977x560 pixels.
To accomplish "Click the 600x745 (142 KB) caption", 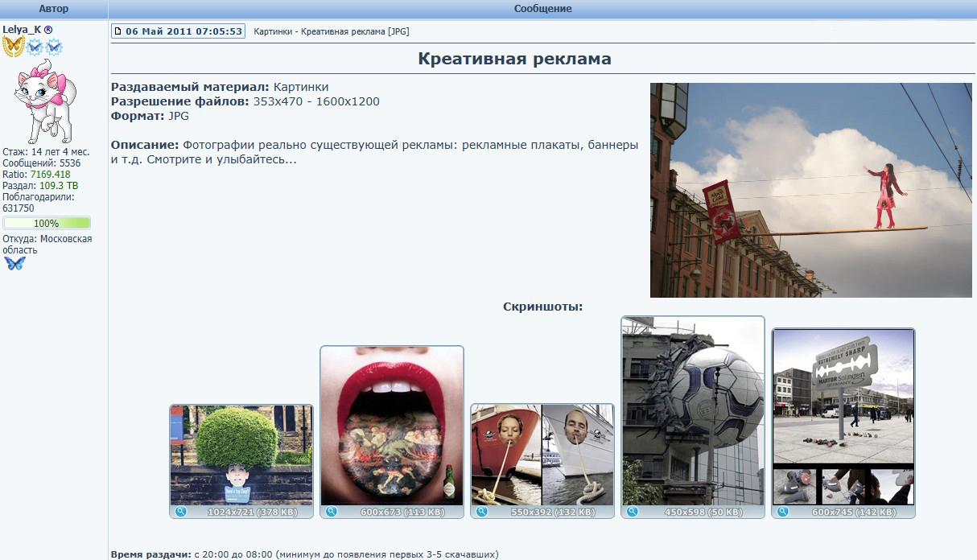I will pos(854,513).
